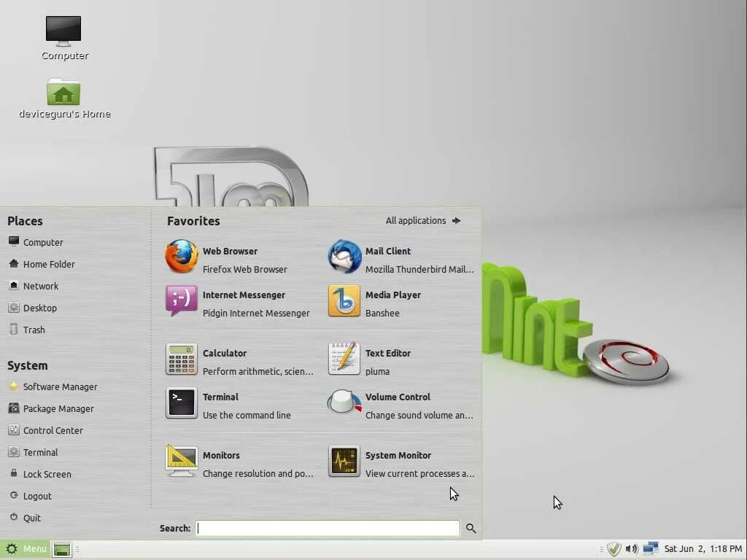Click the Mail Client label text
This screenshot has width=747, height=560.
(x=388, y=251)
